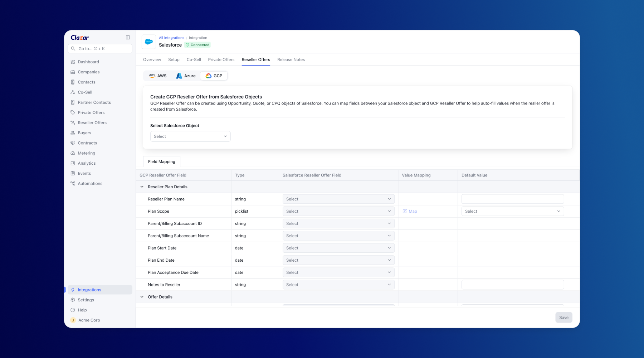
Task: Collapse the Offer Details section
Action: tap(142, 297)
